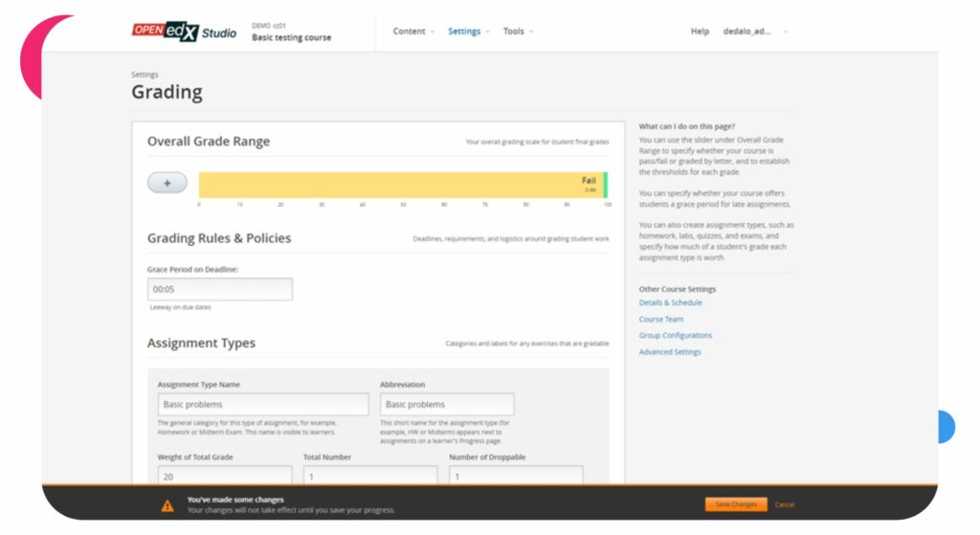980x535 pixels.
Task: Cancel the unsaved changes
Action: click(785, 504)
